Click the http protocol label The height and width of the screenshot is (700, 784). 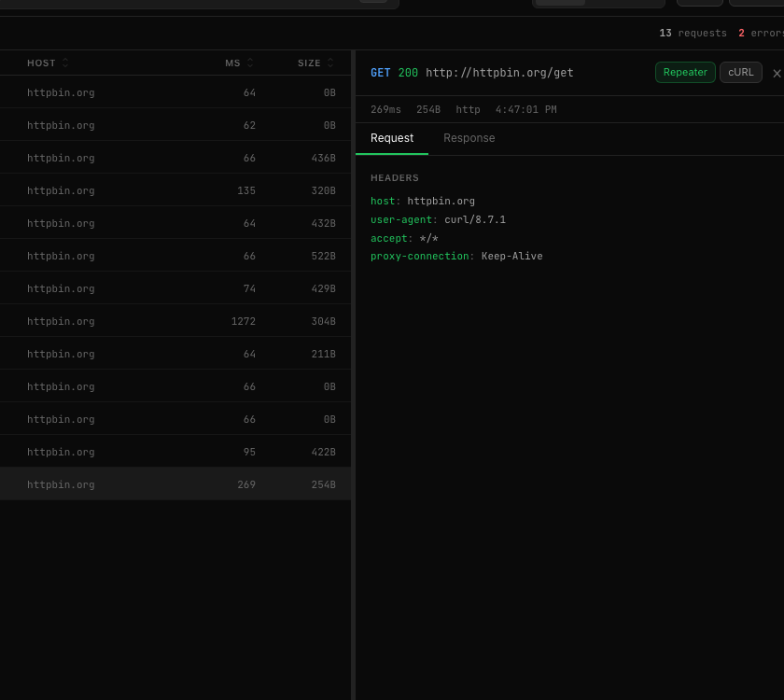click(x=468, y=109)
